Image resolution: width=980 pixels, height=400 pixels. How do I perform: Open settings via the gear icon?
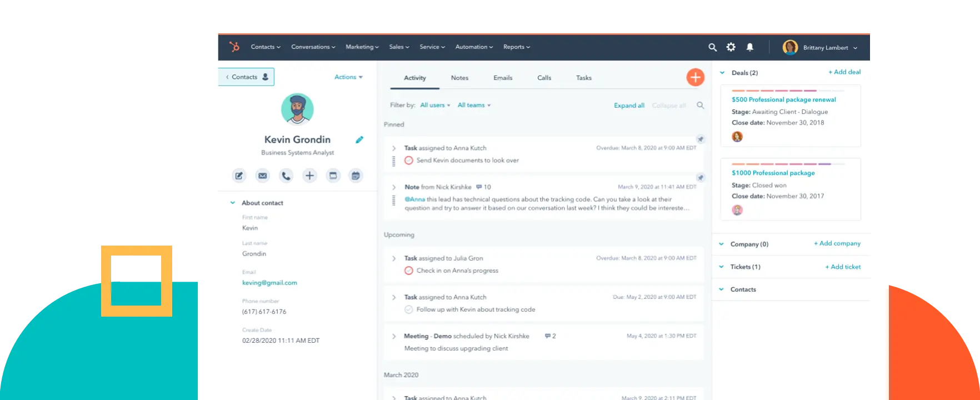pos(731,47)
